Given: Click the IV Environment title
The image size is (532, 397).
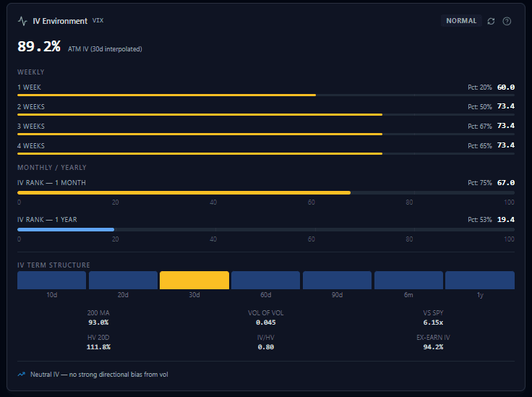Looking at the screenshot, I should pyautogui.click(x=60, y=21).
